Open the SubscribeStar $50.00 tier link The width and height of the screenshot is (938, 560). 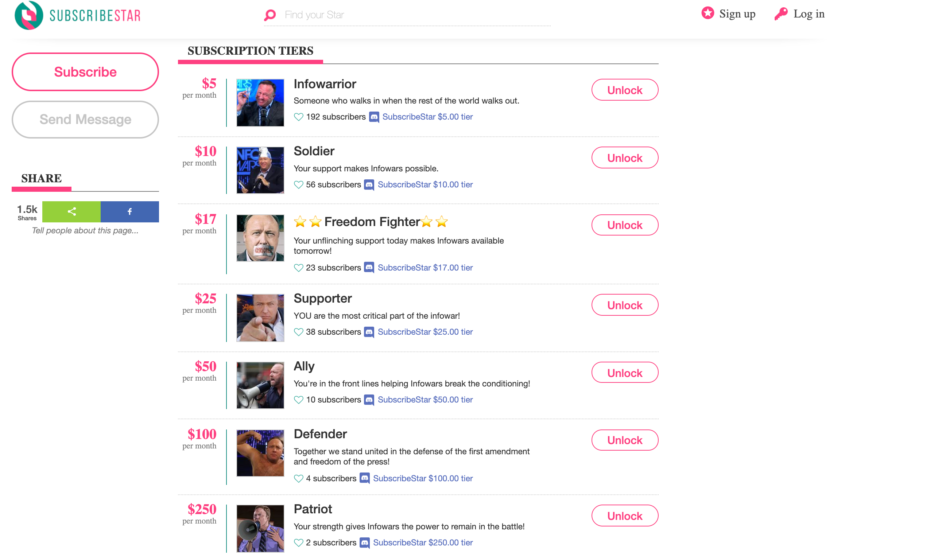click(425, 400)
